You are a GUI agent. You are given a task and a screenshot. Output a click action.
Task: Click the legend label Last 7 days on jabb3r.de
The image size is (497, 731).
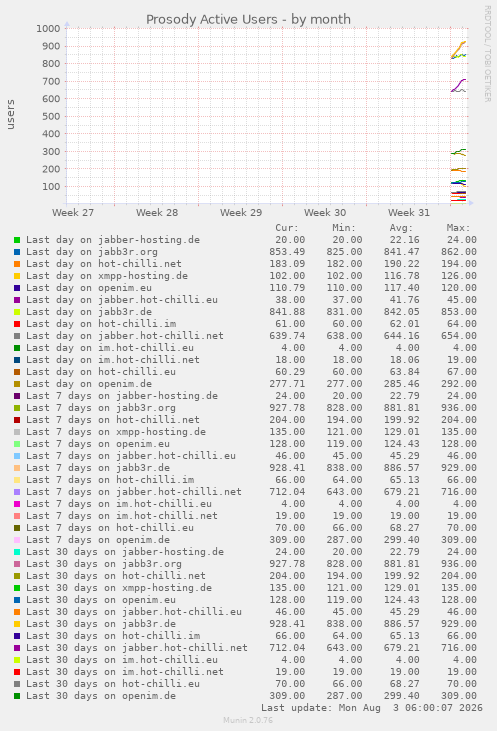click(98, 468)
